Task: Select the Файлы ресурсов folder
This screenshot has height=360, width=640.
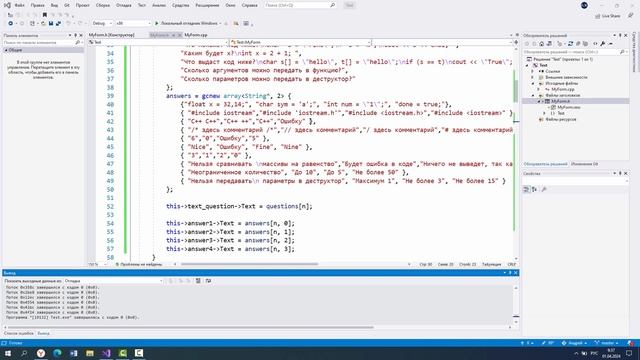Action: (x=561, y=120)
